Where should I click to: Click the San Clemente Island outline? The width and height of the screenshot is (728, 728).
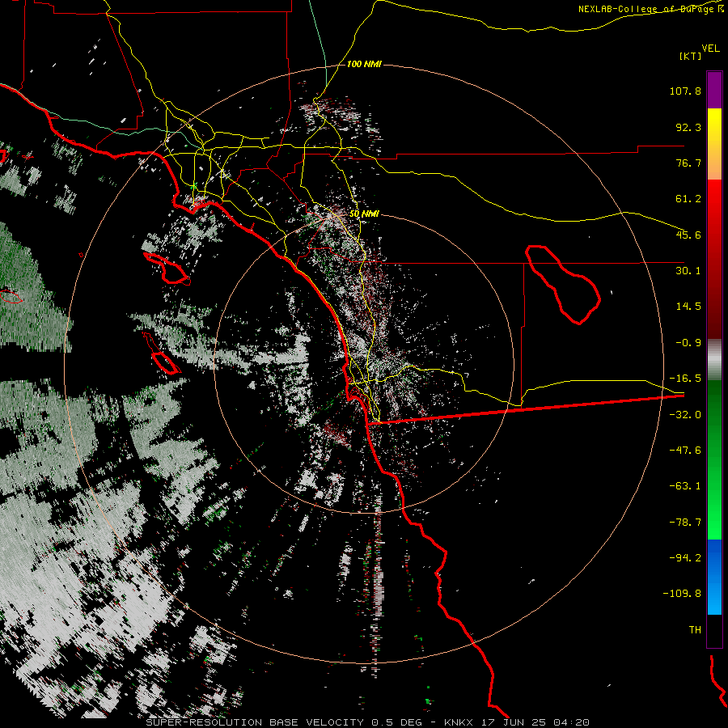162,354
